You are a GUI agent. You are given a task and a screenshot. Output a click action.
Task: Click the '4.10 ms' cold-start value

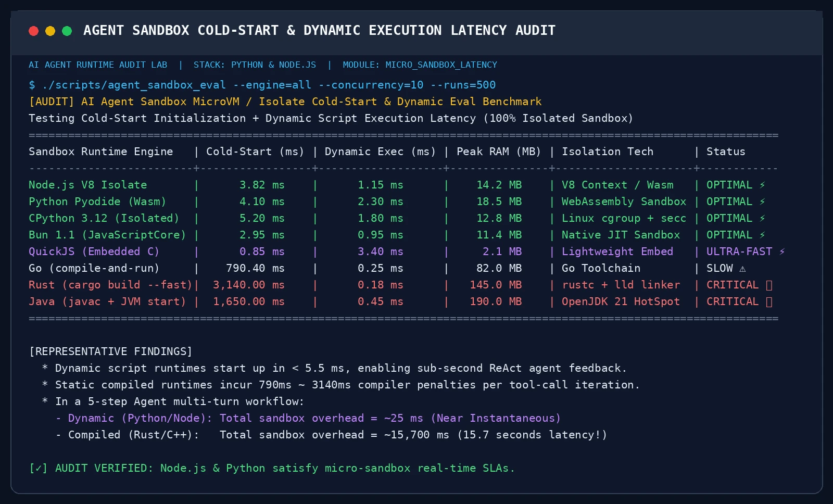(x=262, y=201)
